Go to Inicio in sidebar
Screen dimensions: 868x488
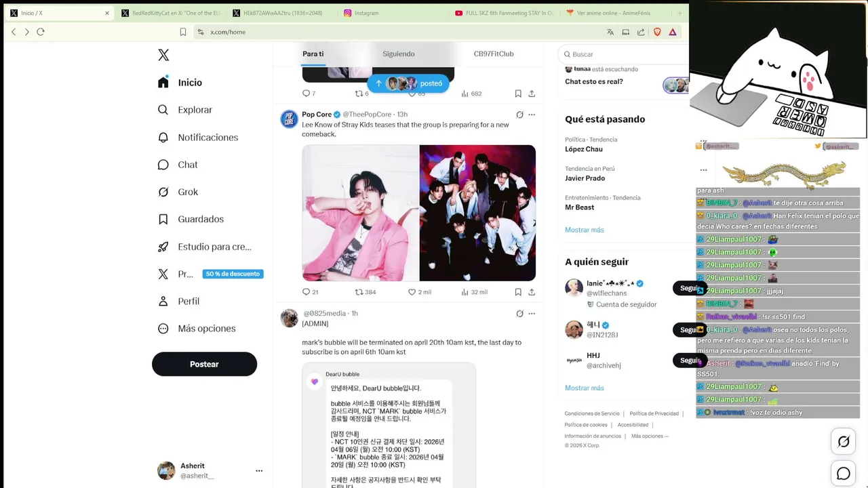coord(180,83)
